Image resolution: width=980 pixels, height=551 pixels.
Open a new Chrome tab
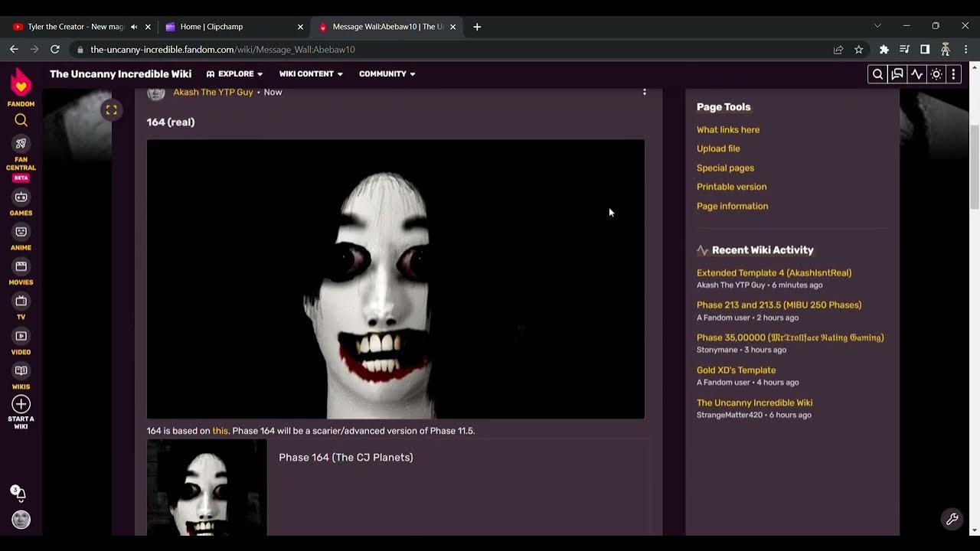pyautogui.click(x=477, y=27)
